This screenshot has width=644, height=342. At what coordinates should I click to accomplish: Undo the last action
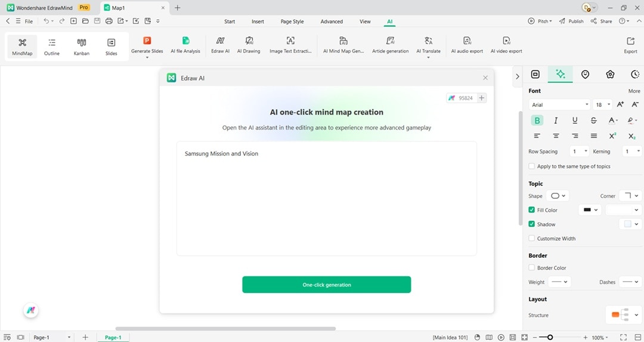[x=46, y=21]
